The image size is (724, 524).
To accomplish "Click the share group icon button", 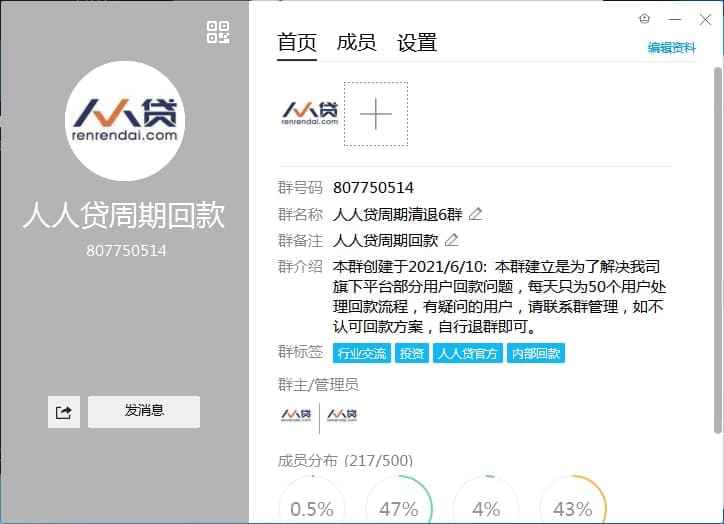I will pos(64,412).
